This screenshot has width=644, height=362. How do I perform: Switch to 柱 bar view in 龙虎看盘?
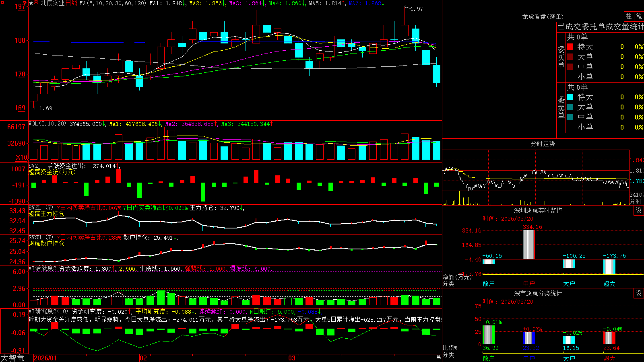(629, 16)
